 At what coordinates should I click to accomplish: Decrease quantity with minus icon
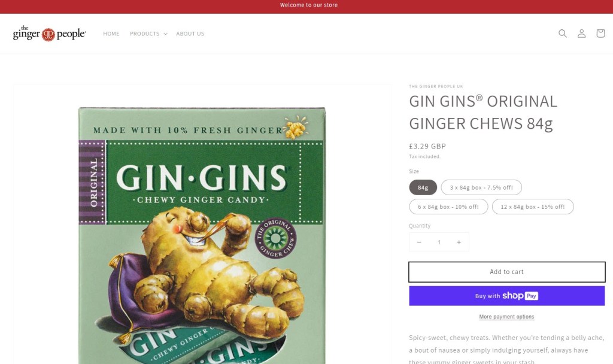(418, 242)
